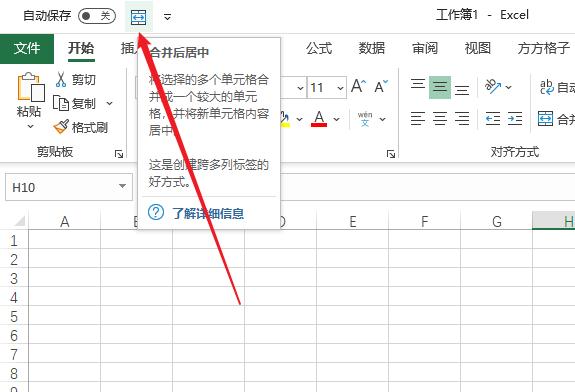Open the phonetic guide dropdown arrow
575x392 pixels.
coord(382,120)
